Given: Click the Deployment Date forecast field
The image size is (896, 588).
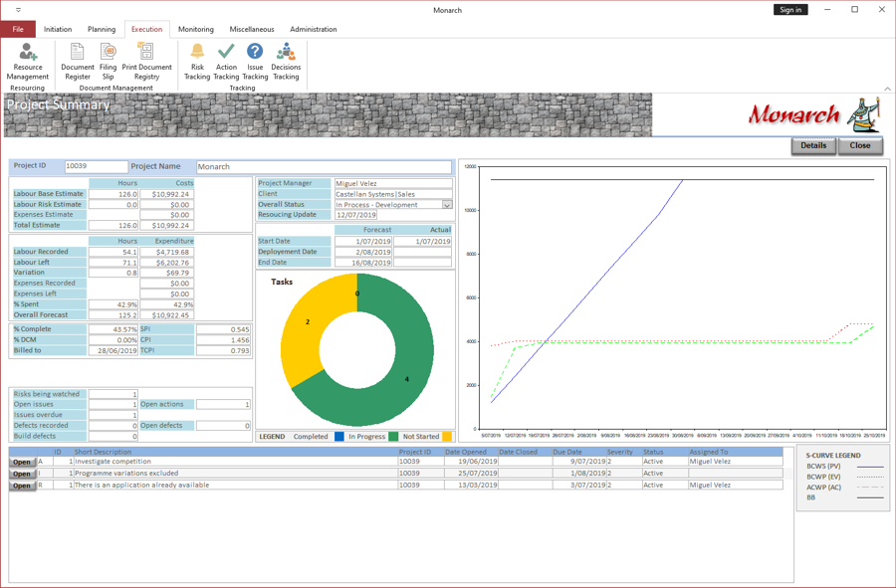Looking at the screenshot, I should (x=363, y=252).
